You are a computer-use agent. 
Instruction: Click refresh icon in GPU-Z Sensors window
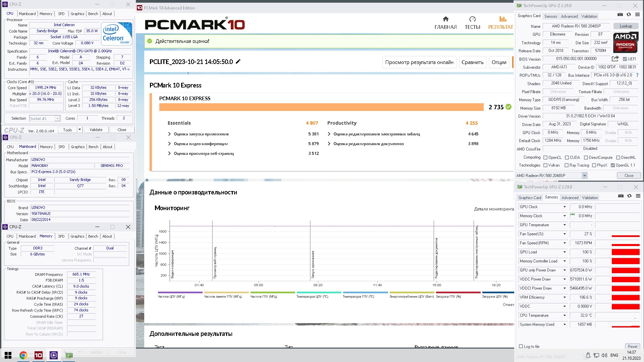(x=630, y=196)
